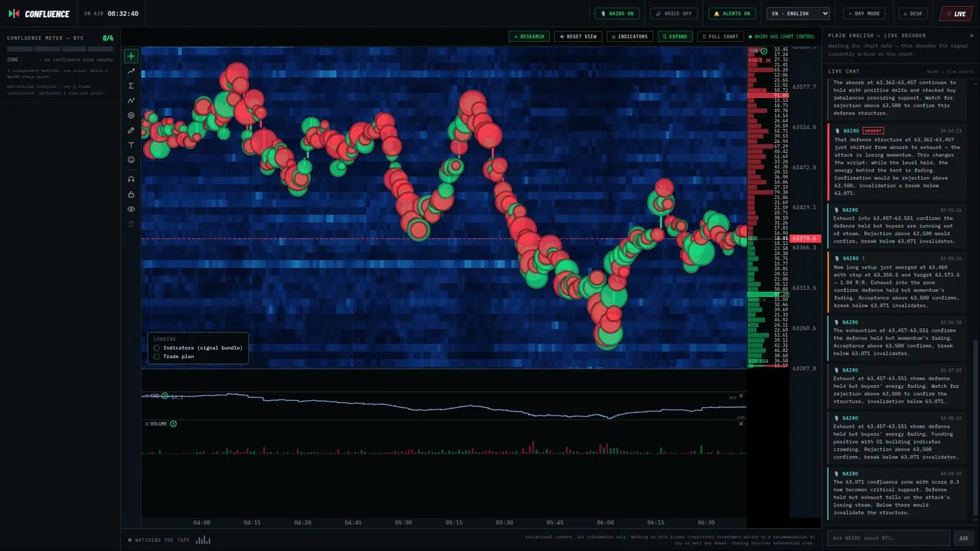Click the Plain English – Live Decoder header
Viewport: 980px width, 551px height.
(x=877, y=36)
